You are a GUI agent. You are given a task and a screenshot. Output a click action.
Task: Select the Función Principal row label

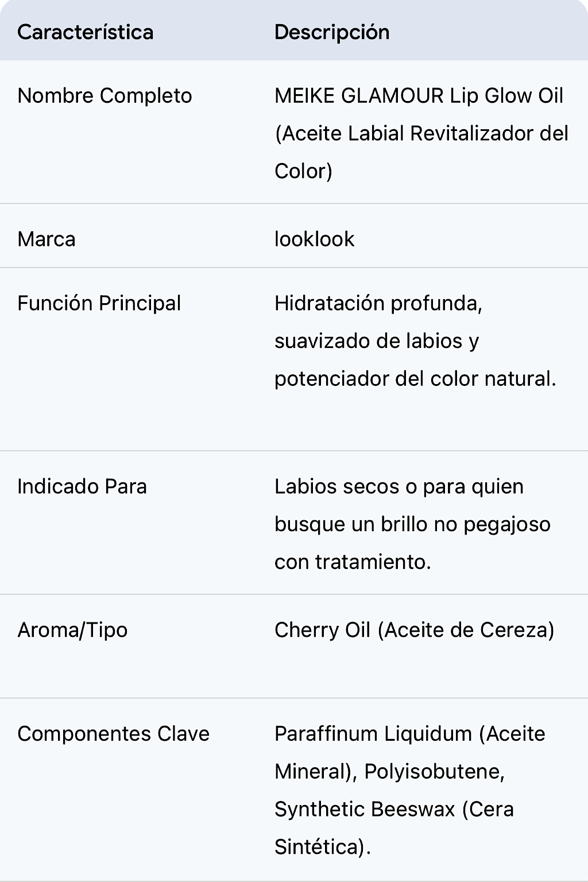(99, 303)
